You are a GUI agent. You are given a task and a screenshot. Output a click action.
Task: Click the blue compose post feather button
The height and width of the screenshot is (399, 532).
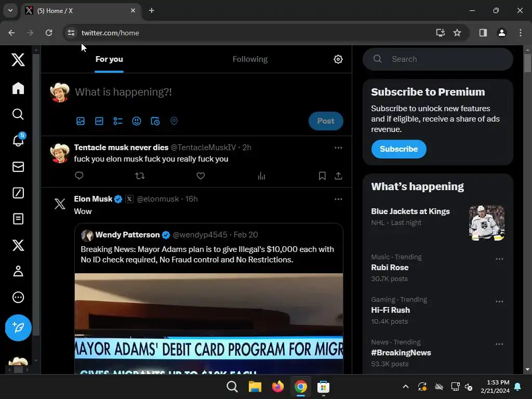[18, 328]
